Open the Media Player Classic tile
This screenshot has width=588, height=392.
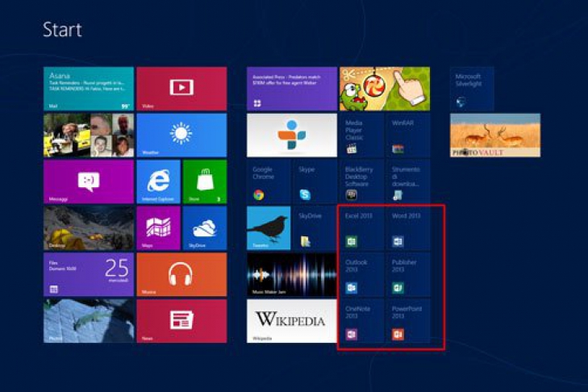[x=361, y=135]
